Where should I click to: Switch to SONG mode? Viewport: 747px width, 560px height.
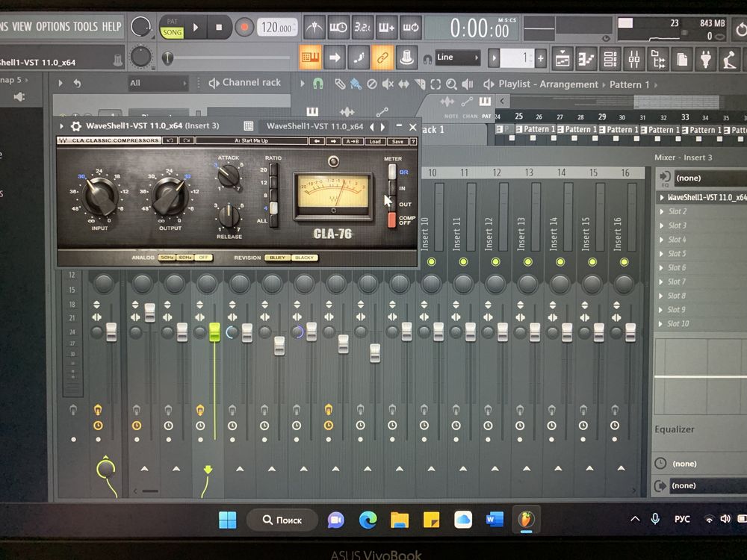[x=172, y=32]
